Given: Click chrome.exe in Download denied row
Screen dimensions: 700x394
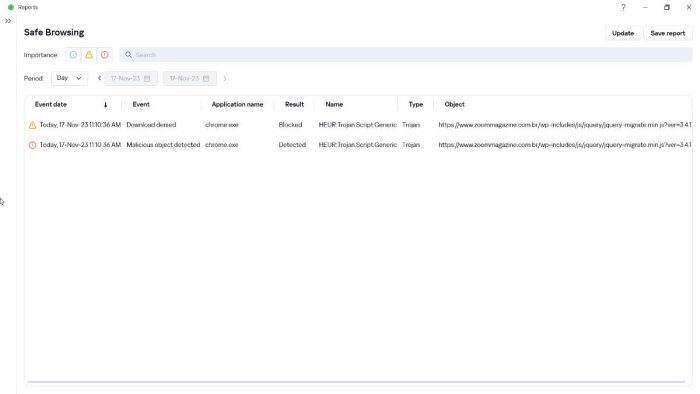Looking at the screenshot, I should coord(221,125).
